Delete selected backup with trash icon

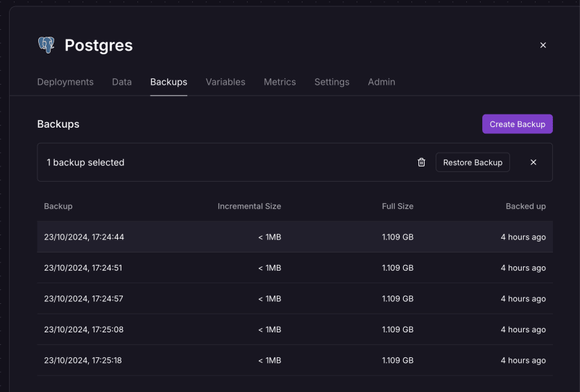coord(421,162)
